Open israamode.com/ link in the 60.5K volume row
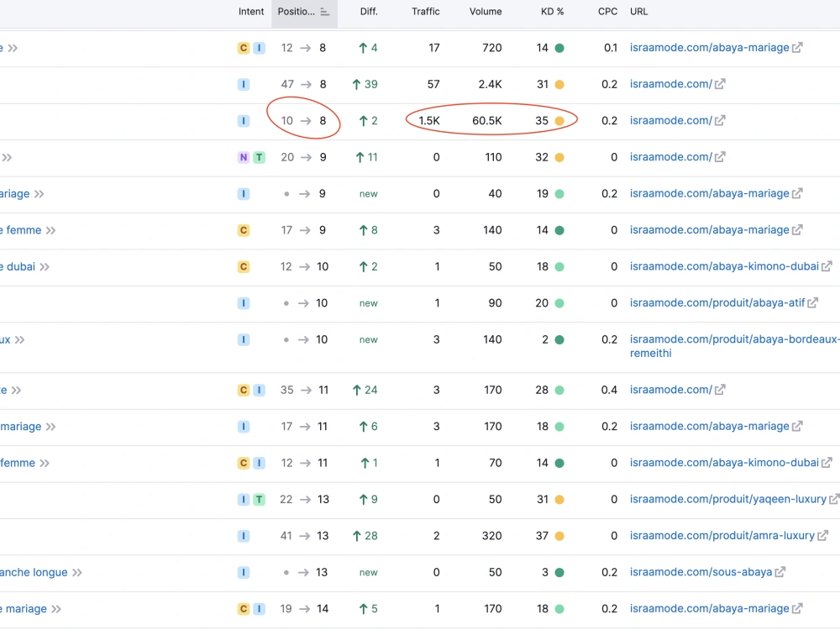The width and height of the screenshot is (840, 630). (x=670, y=120)
